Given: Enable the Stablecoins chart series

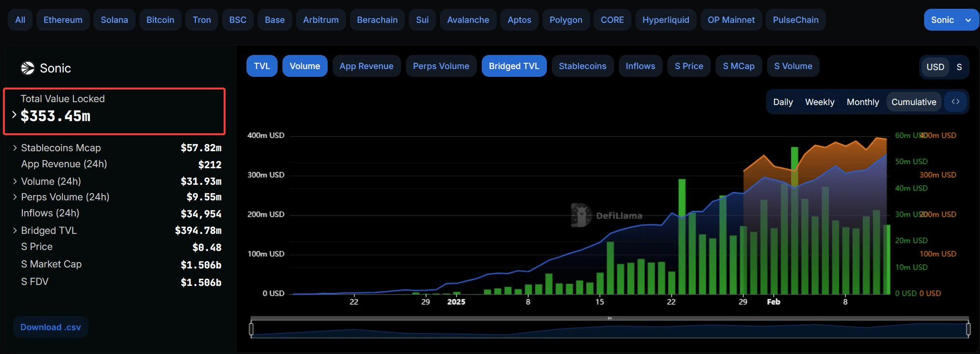Looking at the screenshot, I should coord(582,66).
